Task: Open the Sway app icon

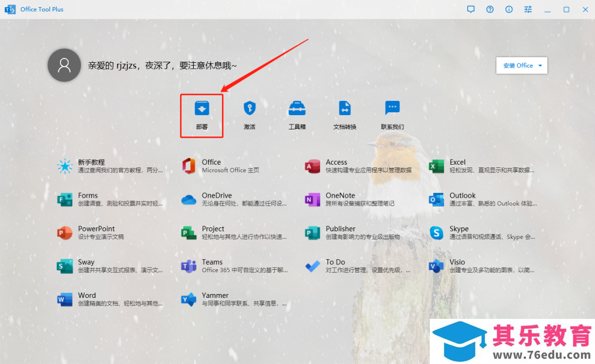Action: pyautogui.click(x=64, y=266)
